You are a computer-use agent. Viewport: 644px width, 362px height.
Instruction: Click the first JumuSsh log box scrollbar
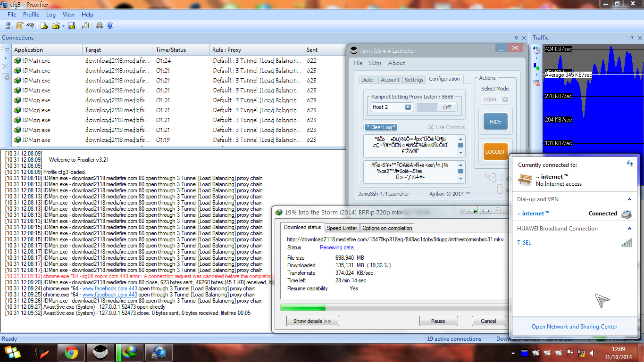(x=461, y=146)
